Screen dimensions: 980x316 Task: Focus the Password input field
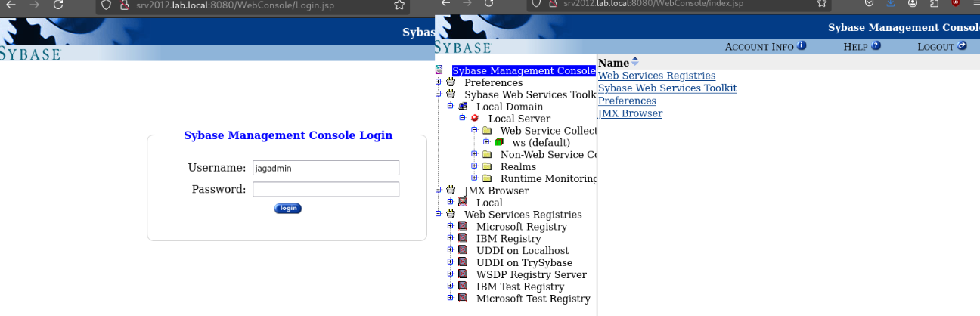pyautogui.click(x=325, y=190)
